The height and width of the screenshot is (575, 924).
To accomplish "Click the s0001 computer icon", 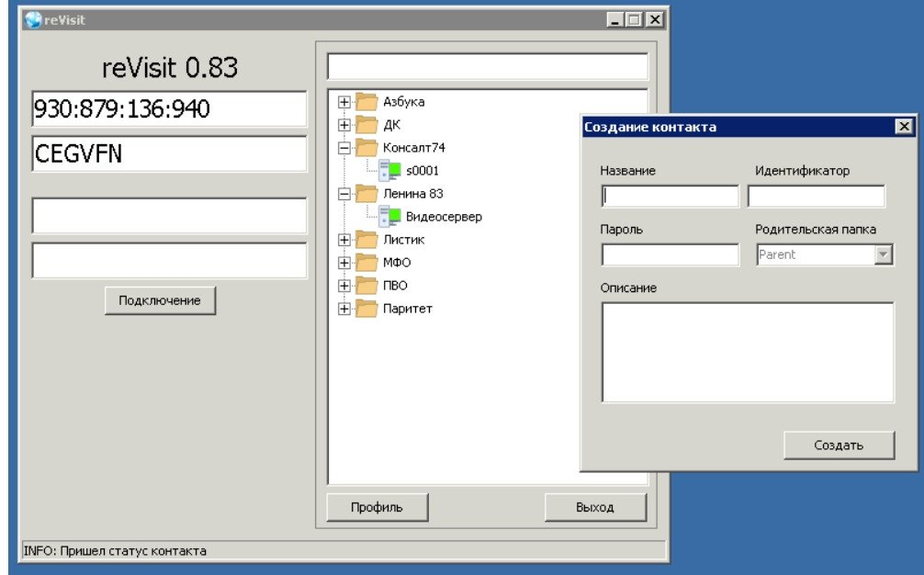I will [x=390, y=170].
